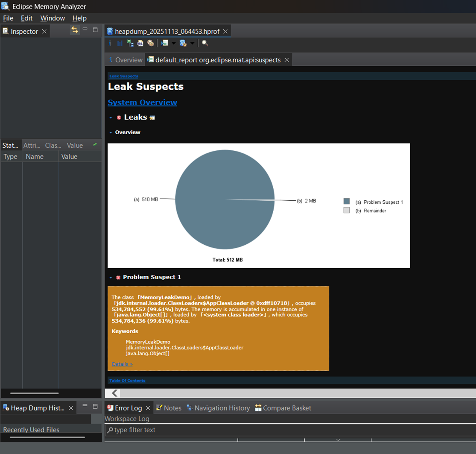Viewport: 476px width, 454px height.
Task: Click the run expert reports icon
Action: coord(164,43)
